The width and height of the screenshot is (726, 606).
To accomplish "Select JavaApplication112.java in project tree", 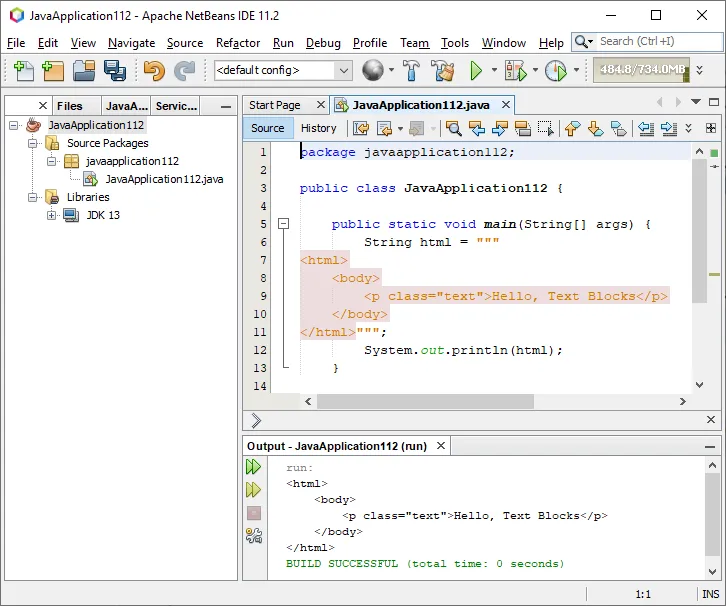I will pos(164,179).
